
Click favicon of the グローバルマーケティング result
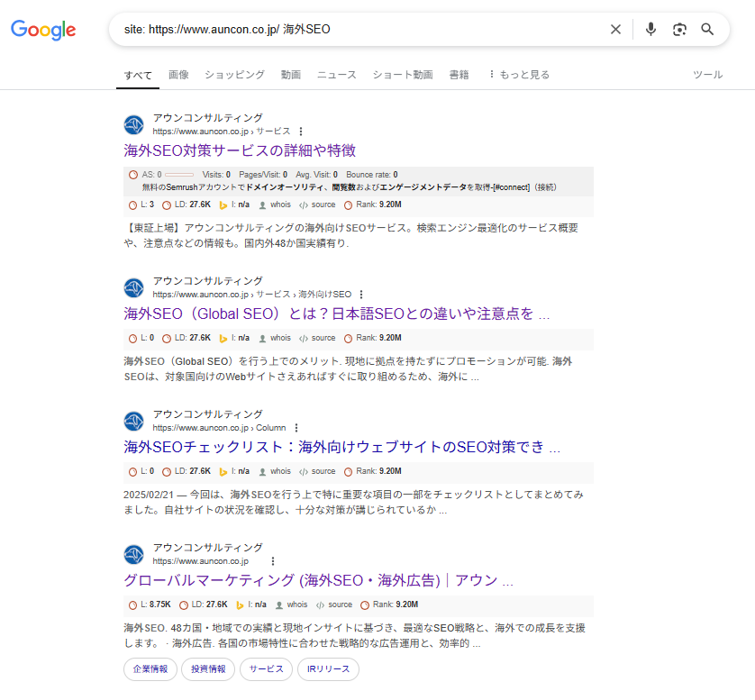click(x=134, y=555)
